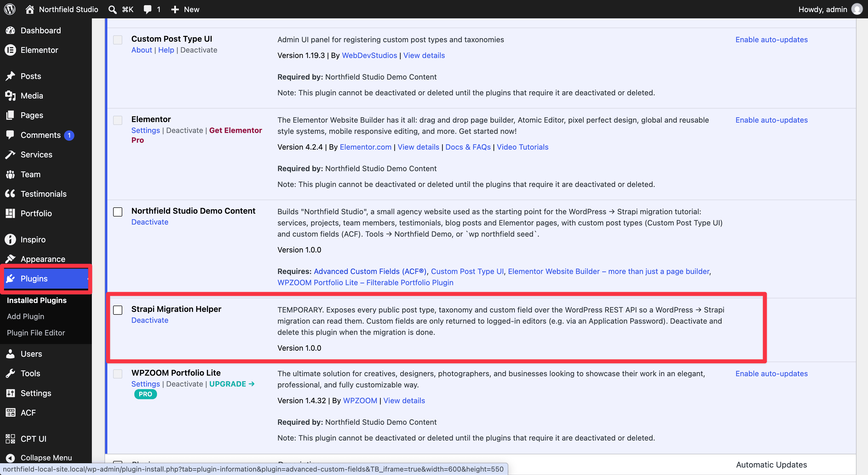This screenshot has height=475, width=868.
Task: Click the Testimonials quote icon
Action: (10, 194)
